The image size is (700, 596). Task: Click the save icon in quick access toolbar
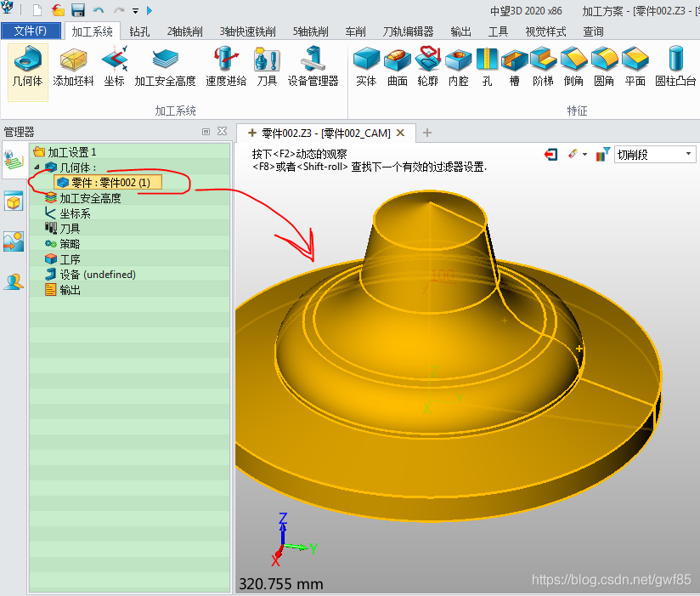[x=78, y=11]
